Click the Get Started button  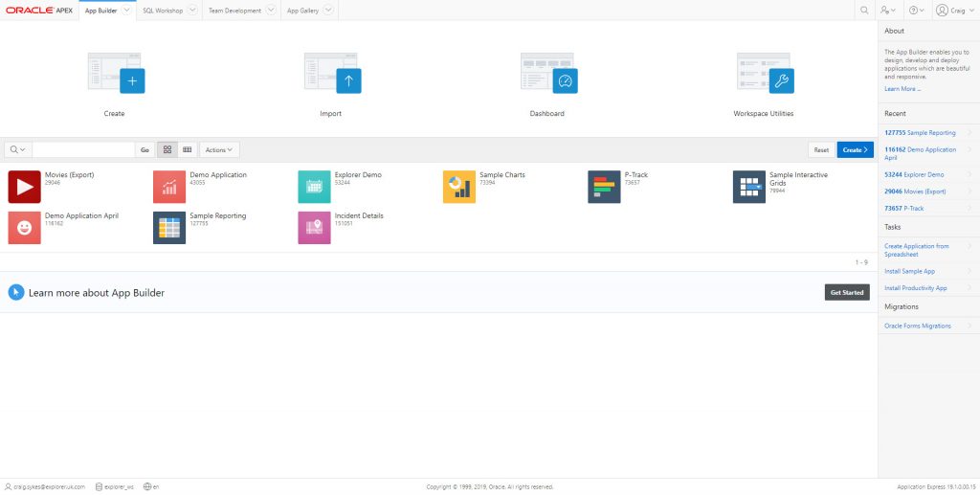[847, 293]
